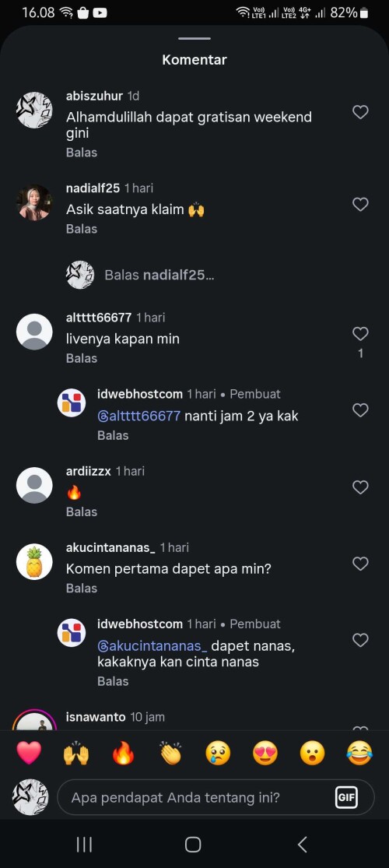This screenshot has width=389, height=868.
Task: Tap the heart on ardiizzx's fire comment
Action: pos(360,487)
